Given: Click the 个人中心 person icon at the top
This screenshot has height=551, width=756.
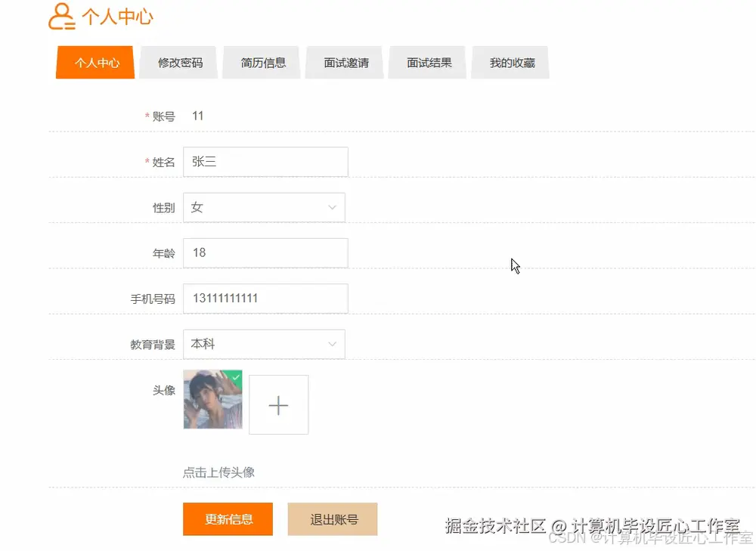Looking at the screenshot, I should pyautogui.click(x=62, y=17).
